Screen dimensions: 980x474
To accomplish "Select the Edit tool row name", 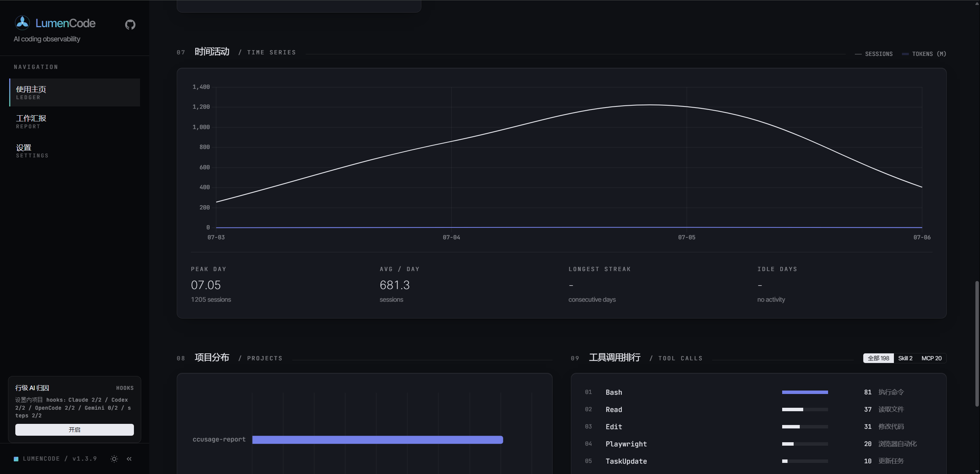I will pyautogui.click(x=614, y=427).
